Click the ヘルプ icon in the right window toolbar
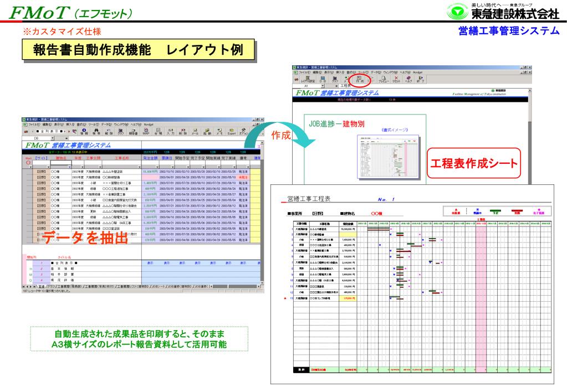Screen dimensions: 567x392 point(408,80)
